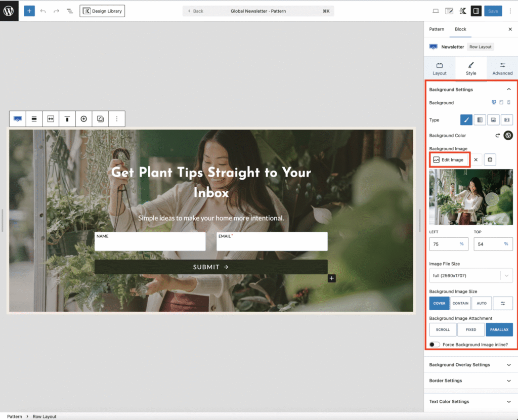Select gradient background type icon
The image size is (518, 420).
click(x=480, y=120)
